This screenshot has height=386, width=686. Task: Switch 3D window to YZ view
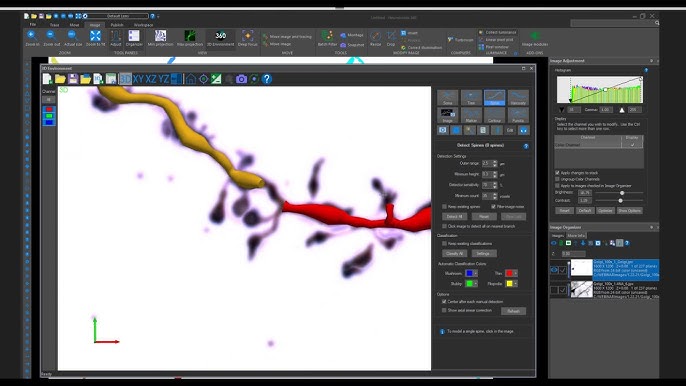164,79
